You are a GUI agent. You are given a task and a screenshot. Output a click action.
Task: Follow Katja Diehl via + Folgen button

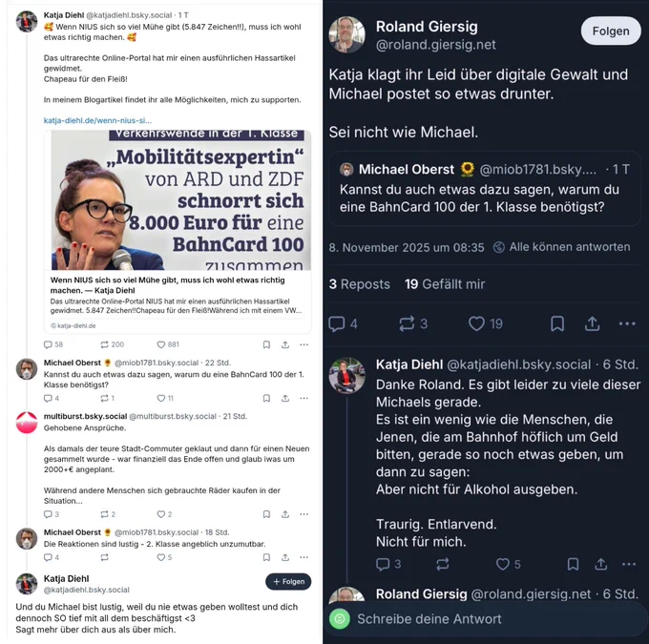click(x=288, y=581)
